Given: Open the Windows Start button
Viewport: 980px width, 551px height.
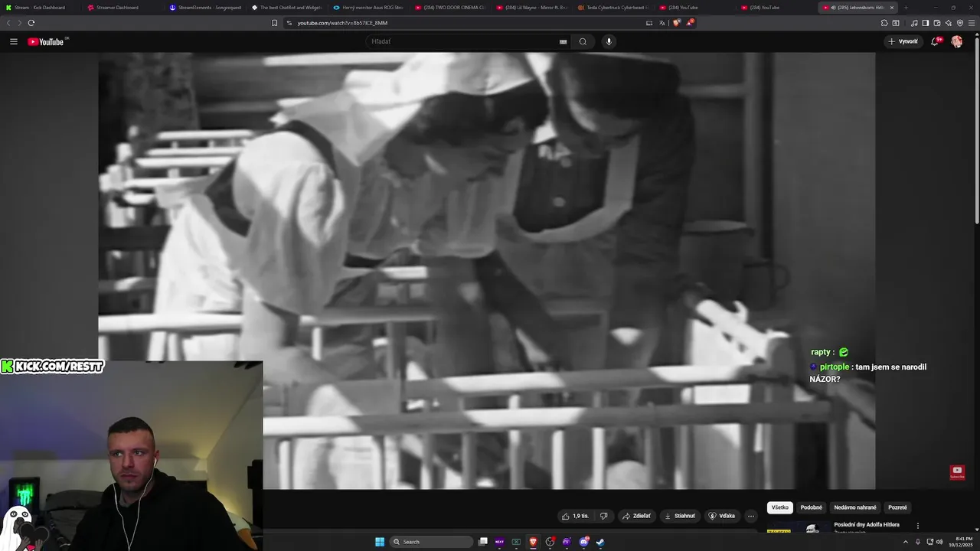Looking at the screenshot, I should (x=380, y=542).
